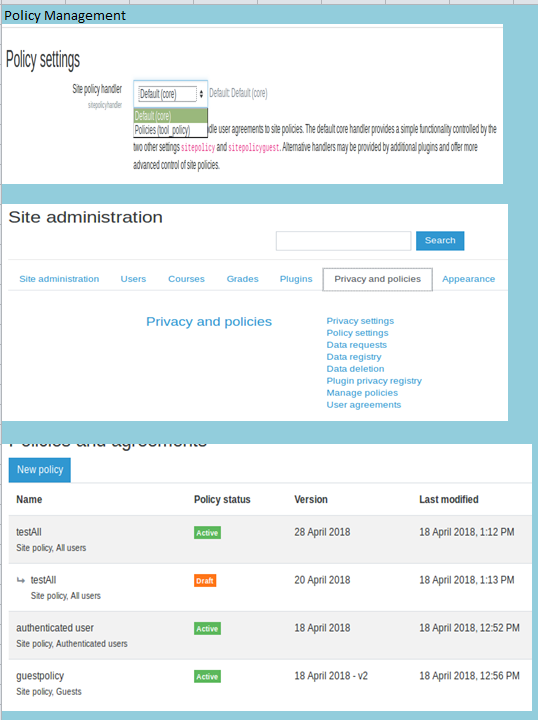538x720 pixels.
Task: Click the Active badge for guestpolicy
Action: tap(207, 676)
